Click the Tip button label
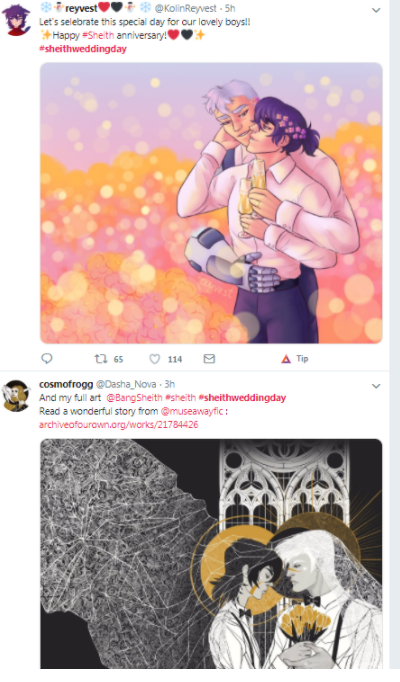This screenshot has width=400, height=682. click(302, 359)
